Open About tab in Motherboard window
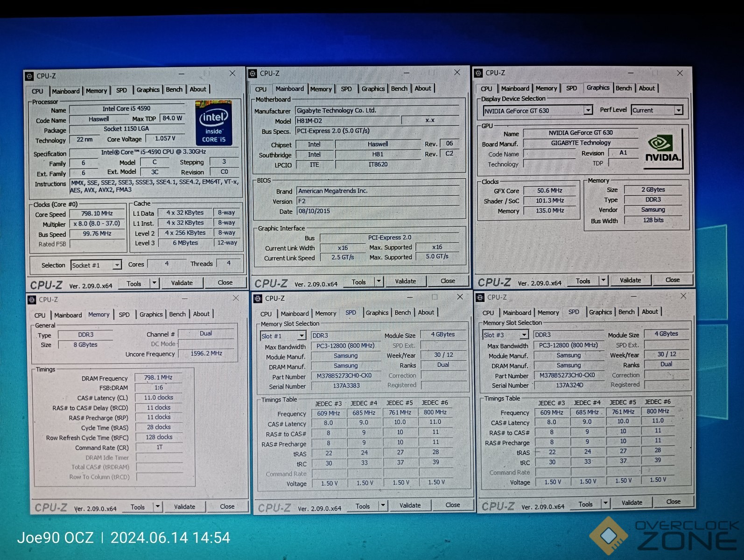This screenshot has width=744, height=560. [x=423, y=89]
